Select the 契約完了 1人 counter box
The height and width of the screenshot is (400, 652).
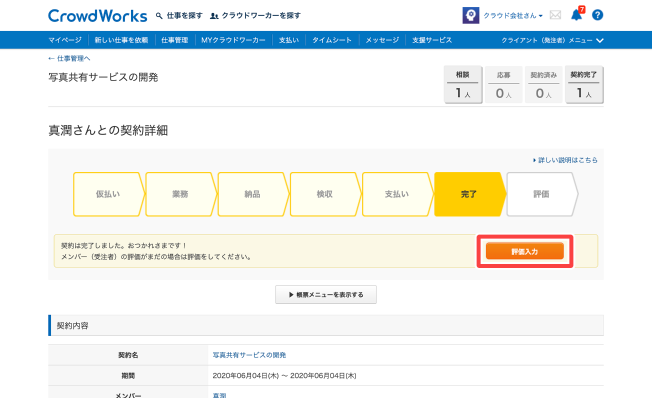click(x=585, y=85)
